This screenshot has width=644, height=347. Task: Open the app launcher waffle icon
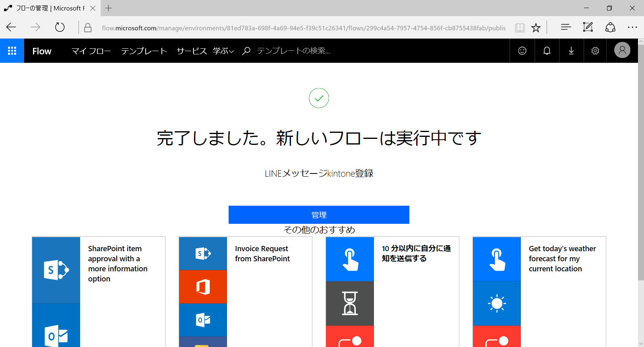[x=12, y=51]
